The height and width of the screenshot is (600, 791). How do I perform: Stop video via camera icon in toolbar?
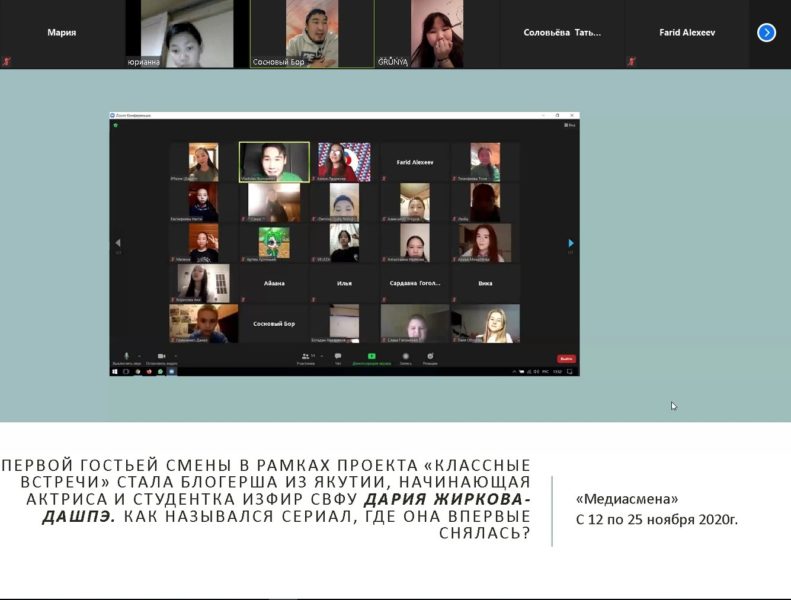click(161, 356)
